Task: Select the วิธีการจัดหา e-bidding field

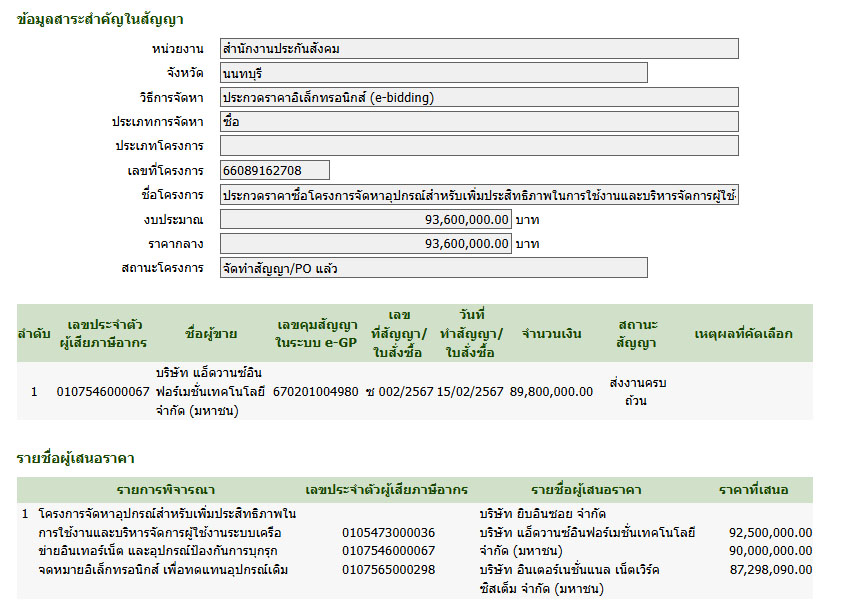Action: [x=479, y=97]
